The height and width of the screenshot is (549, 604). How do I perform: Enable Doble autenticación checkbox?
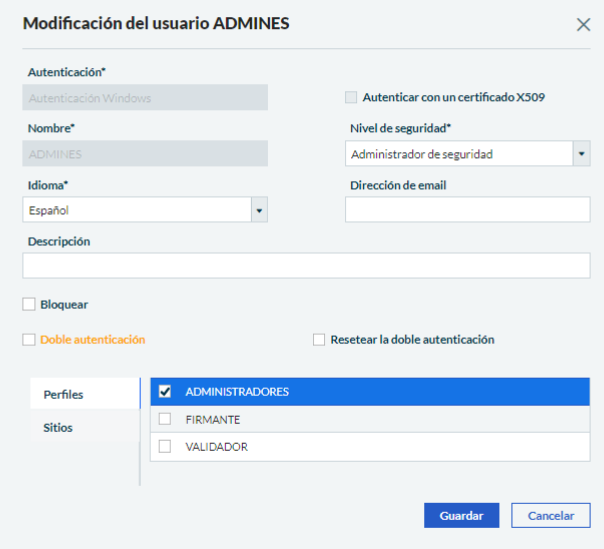[x=29, y=340]
